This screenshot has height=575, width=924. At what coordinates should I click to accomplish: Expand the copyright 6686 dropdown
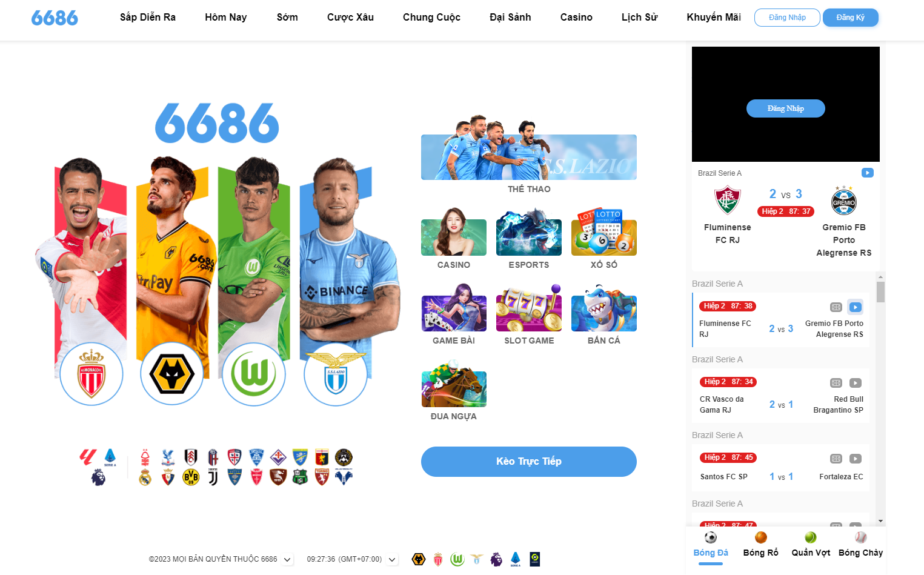pyautogui.click(x=288, y=559)
